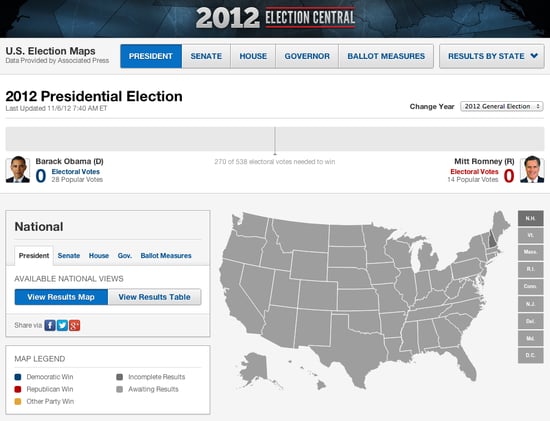Open Gov. tab in National panel
This screenshot has width=550, height=421.
click(125, 256)
